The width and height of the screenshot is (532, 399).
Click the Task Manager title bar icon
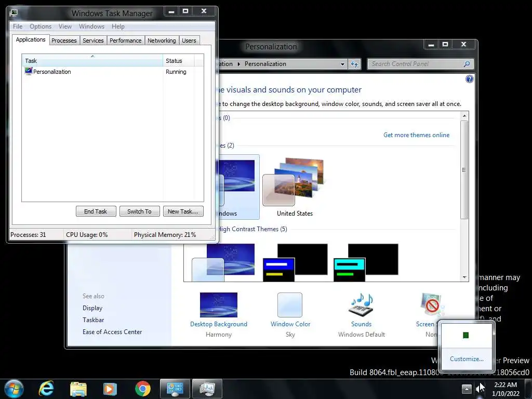tap(14, 13)
